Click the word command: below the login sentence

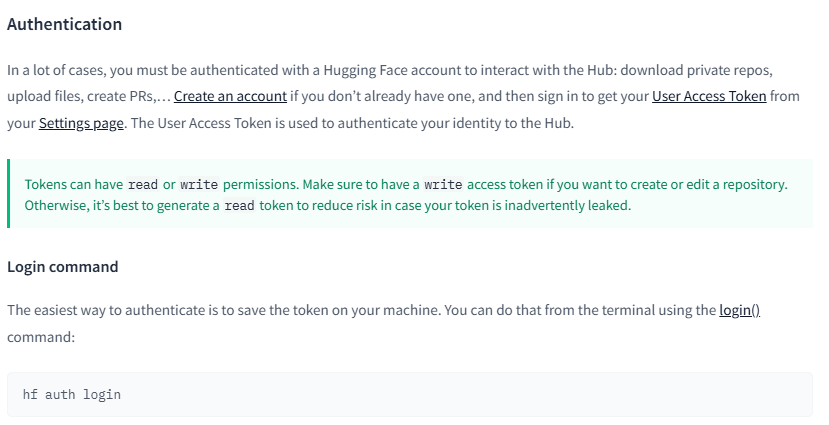pos(41,337)
